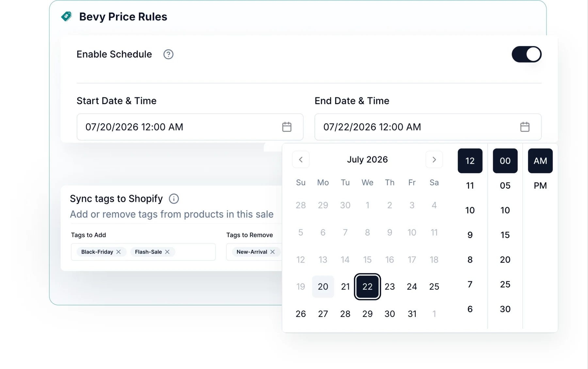Viewport: 588px width, 369px height.
Task: Turn off the Enable Schedule switch
Action: pyautogui.click(x=526, y=54)
